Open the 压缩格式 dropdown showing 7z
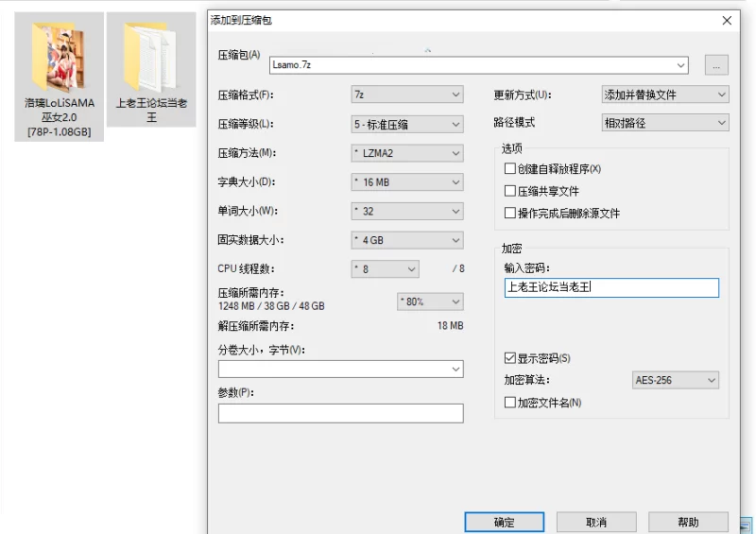 406,95
